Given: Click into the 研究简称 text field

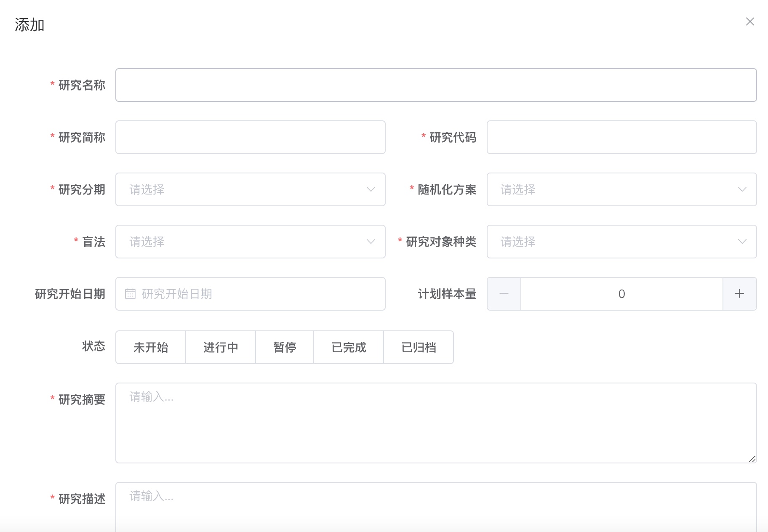Looking at the screenshot, I should (x=250, y=137).
